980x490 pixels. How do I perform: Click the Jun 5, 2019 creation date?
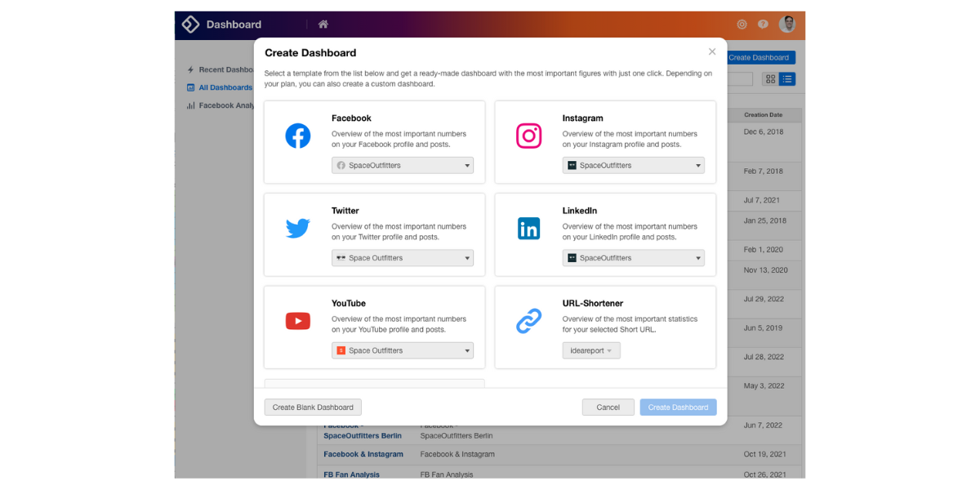coord(763,327)
